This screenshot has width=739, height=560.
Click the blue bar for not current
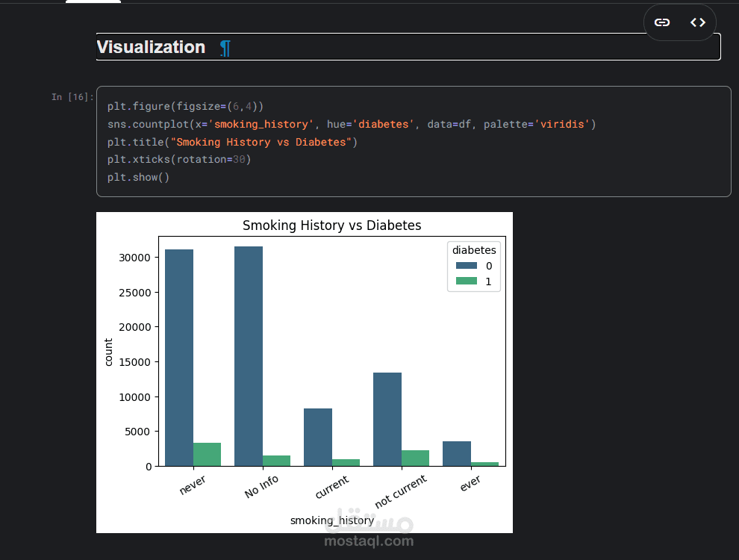(387, 419)
